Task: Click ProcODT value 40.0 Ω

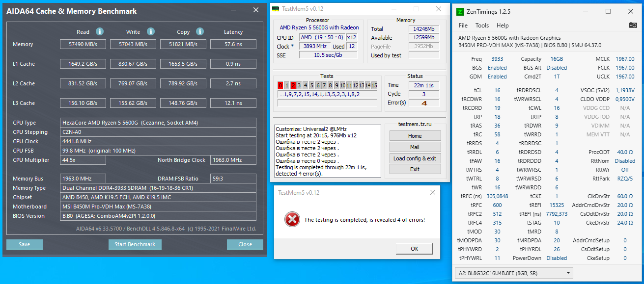Action: 625,152
